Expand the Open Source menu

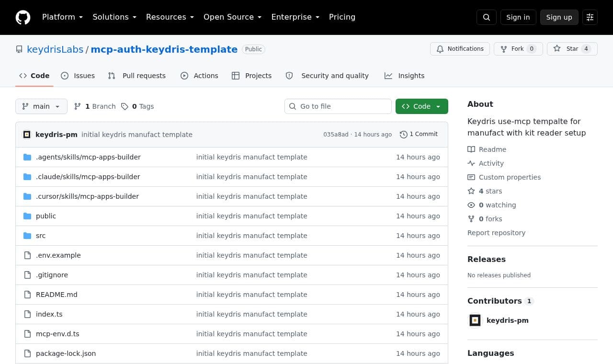pos(233,17)
